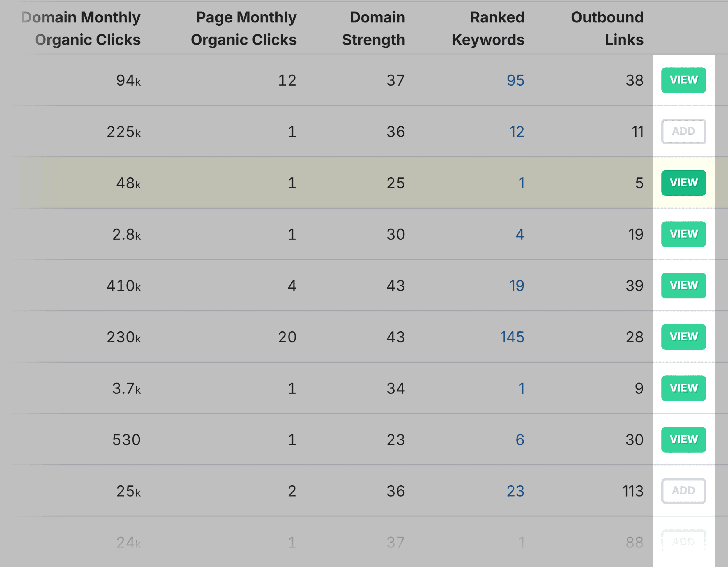Screen dimensions: 728x567
Task: Click VIEW button in the 94k row
Action: pyautogui.click(x=683, y=80)
